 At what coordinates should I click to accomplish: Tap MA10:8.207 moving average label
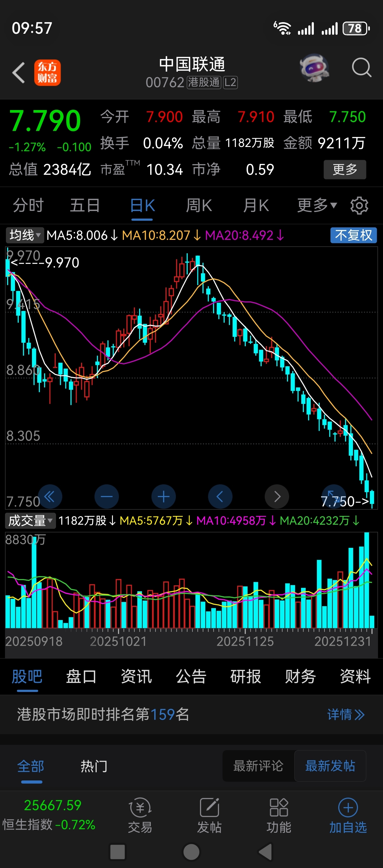tap(161, 235)
